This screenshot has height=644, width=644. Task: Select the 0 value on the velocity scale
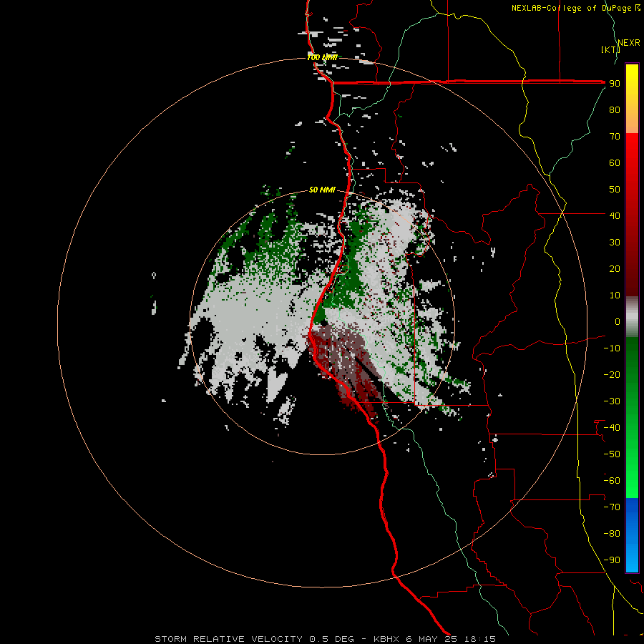tap(618, 321)
